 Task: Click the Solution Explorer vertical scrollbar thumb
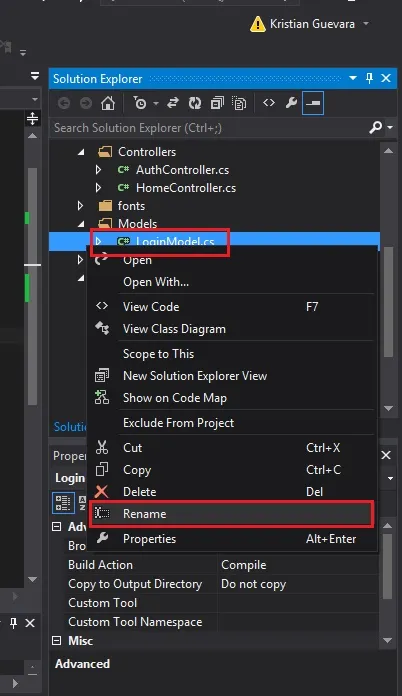point(388,302)
